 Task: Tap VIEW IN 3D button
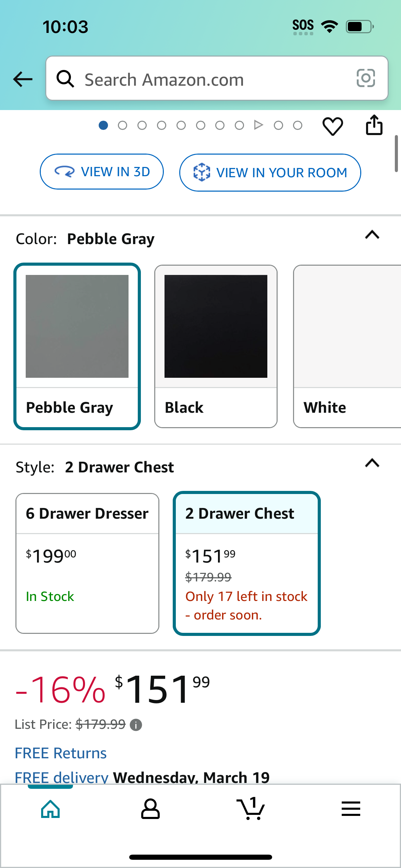point(102,172)
